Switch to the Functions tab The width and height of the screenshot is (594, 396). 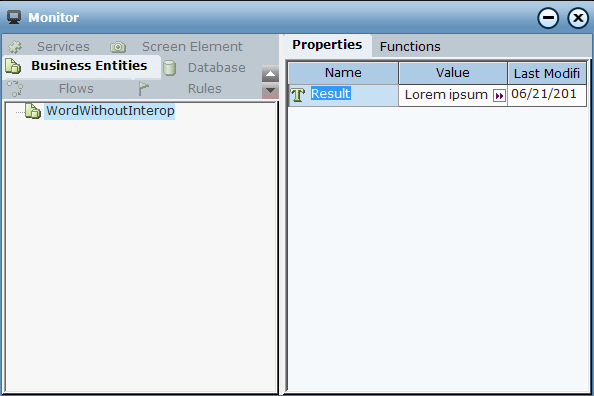[410, 47]
